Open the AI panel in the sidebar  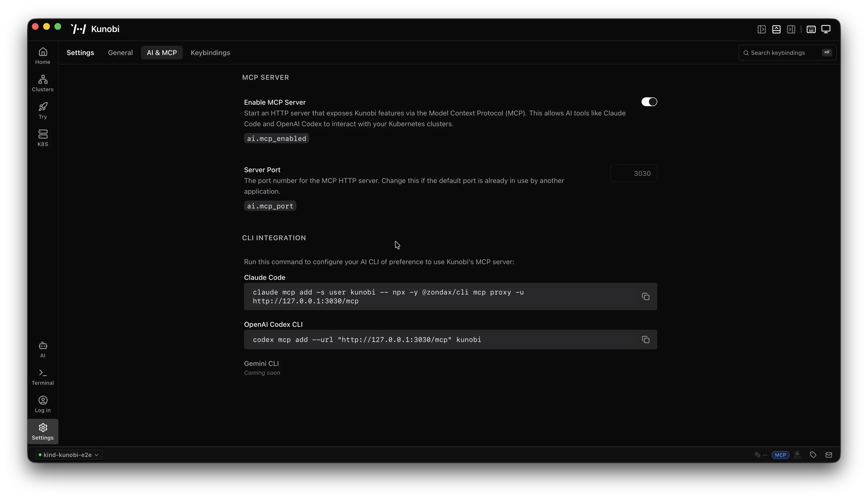tap(43, 349)
